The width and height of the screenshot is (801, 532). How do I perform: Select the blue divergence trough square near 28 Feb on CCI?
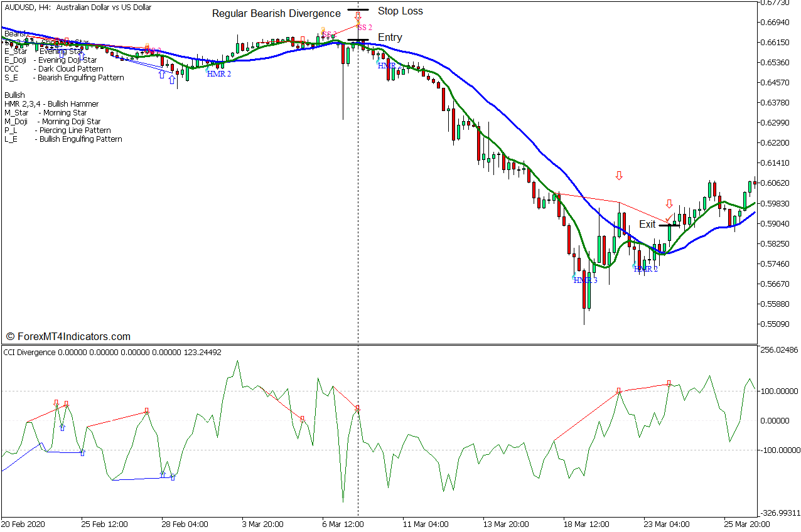(x=172, y=477)
